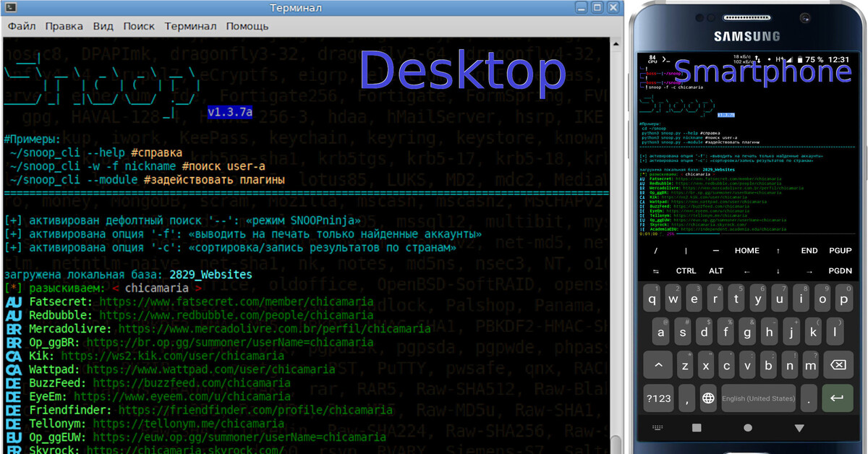
Task: Open the Правка menu
Action: click(64, 26)
